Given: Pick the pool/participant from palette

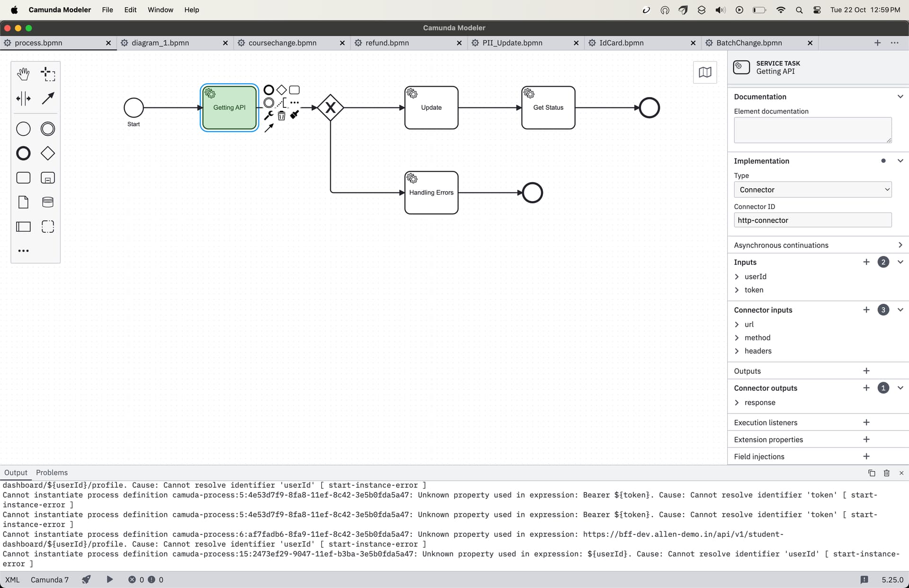Looking at the screenshot, I should coord(23,227).
